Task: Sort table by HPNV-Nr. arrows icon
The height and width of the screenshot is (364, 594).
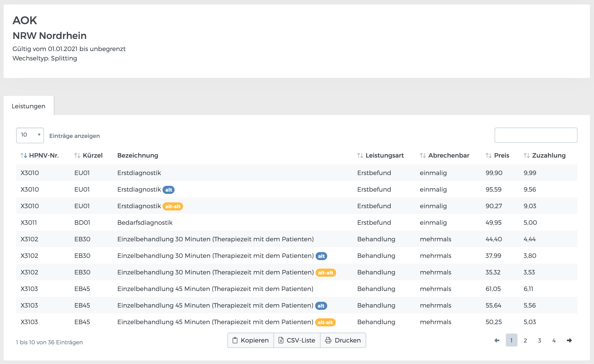Action: [24, 156]
